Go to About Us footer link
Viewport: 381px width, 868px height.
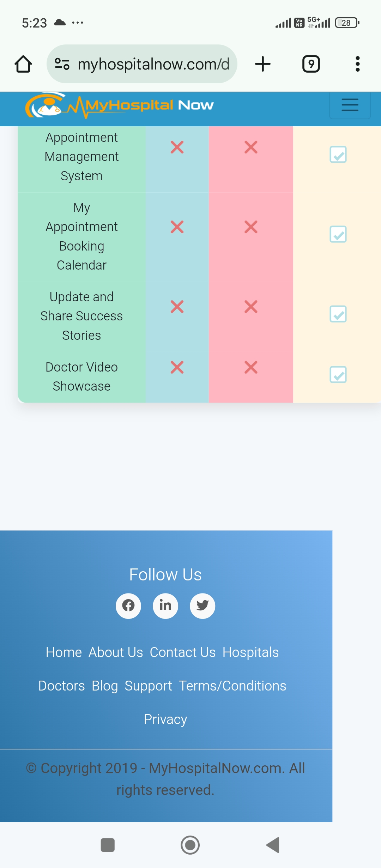pyautogui.click(x=116, y=652)
